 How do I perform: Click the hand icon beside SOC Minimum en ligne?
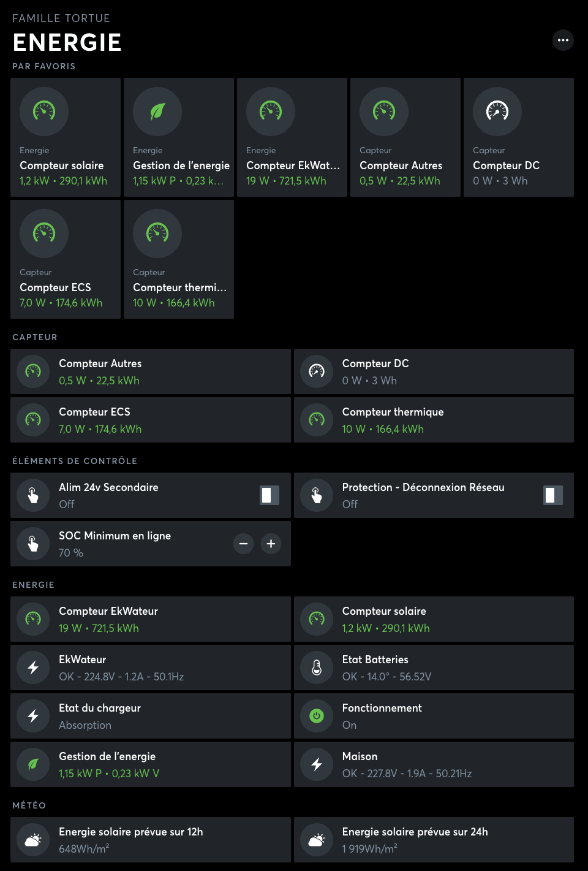click(x=33, y=544)
